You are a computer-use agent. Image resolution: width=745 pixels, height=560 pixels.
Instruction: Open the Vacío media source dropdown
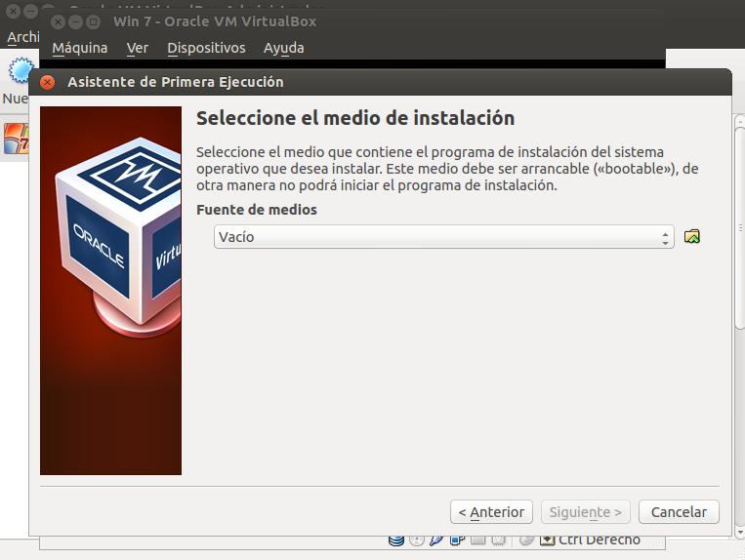click(x=443, y=237)
